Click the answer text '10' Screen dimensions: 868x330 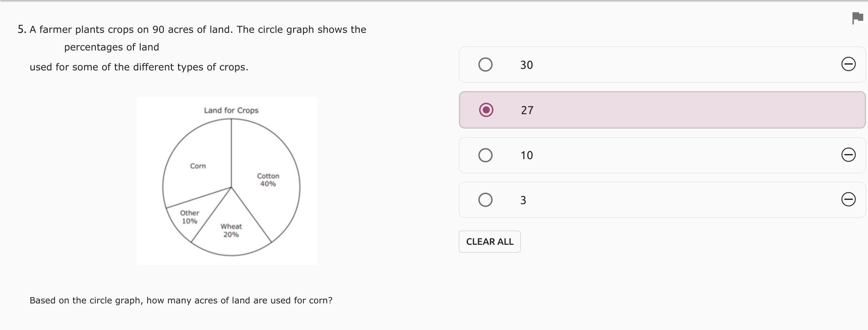527,155
